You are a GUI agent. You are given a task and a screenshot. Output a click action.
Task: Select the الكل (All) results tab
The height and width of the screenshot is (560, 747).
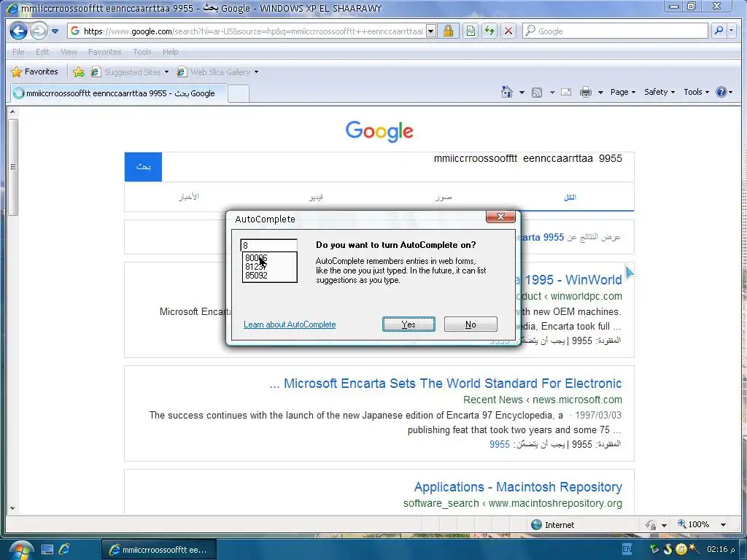tap(570, 197)
